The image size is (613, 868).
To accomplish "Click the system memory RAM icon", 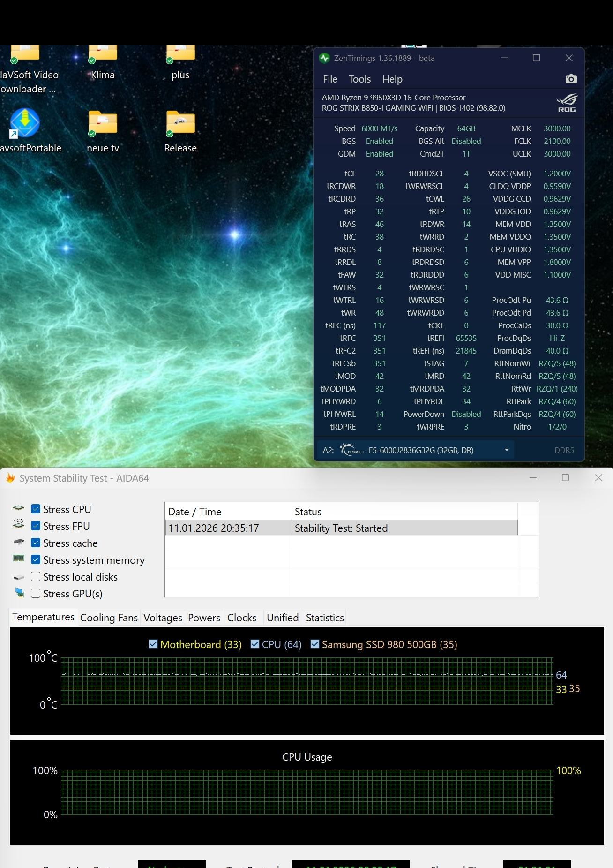I will 19,559.
